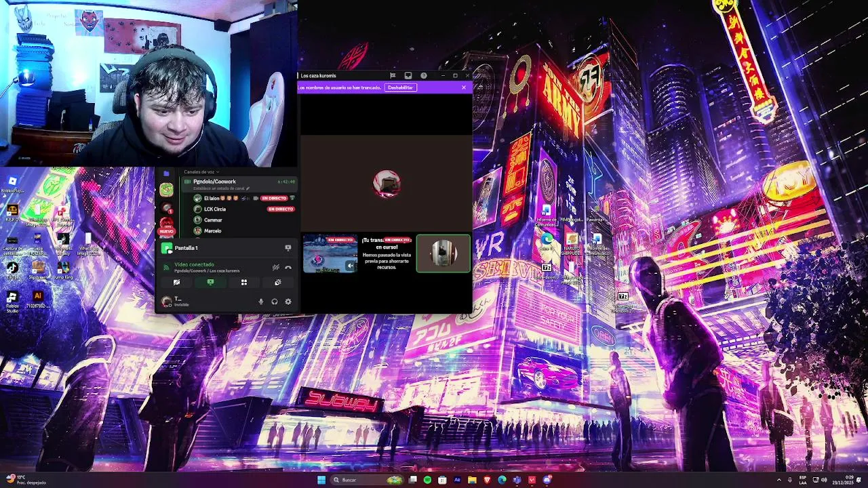Open Microsoft Edge from taskbar

pyautogui.click(x=502, y=480)
